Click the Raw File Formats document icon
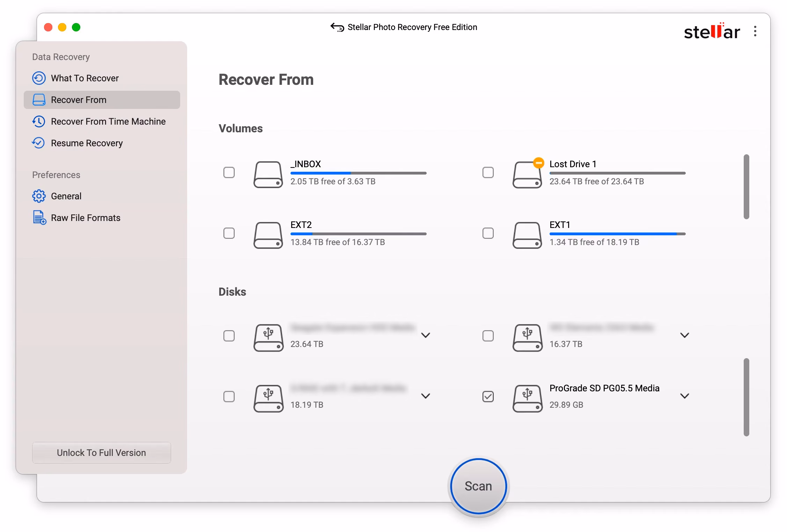 tap(39, 217)
